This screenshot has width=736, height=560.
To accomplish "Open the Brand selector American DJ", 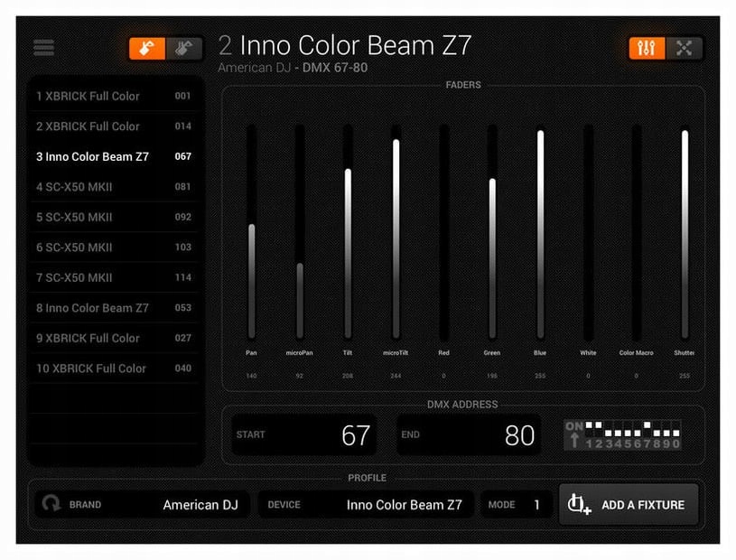I will 142,505.
